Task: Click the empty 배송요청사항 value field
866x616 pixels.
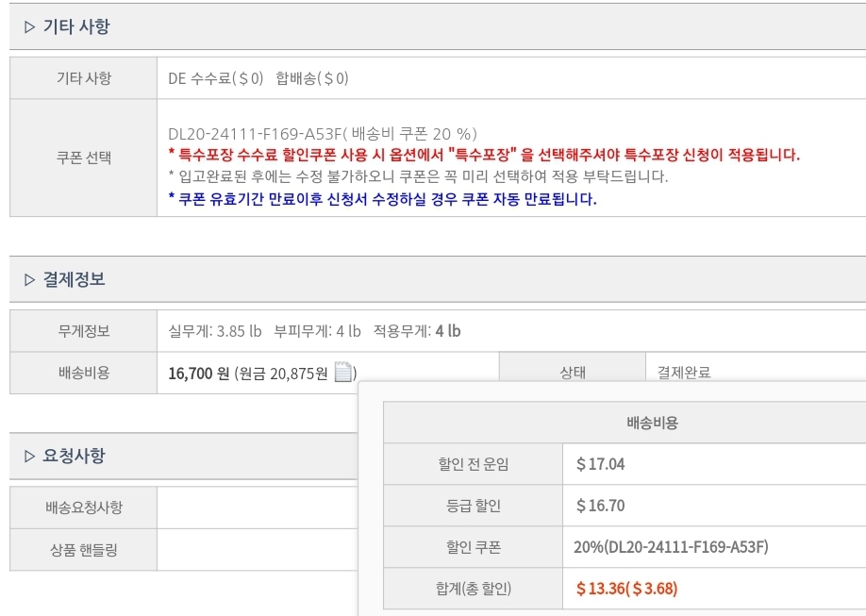Action: pyautogui.click(x=257, y=508)
